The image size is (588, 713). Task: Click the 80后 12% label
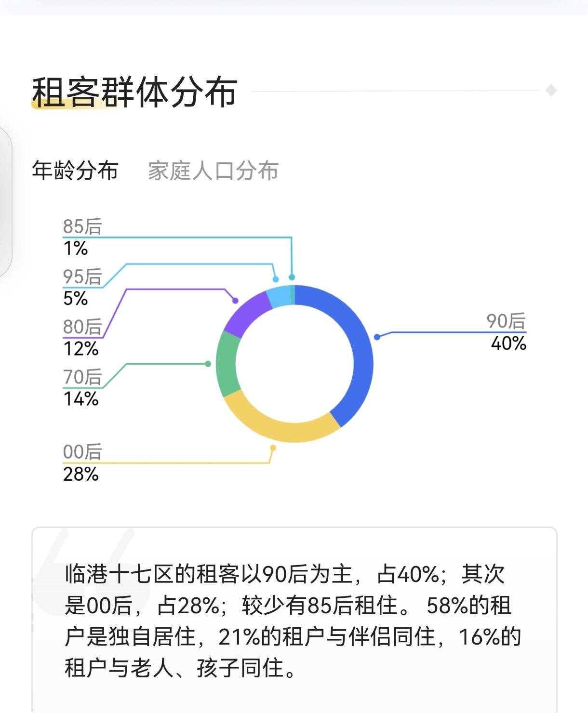(x=81, y=338)
